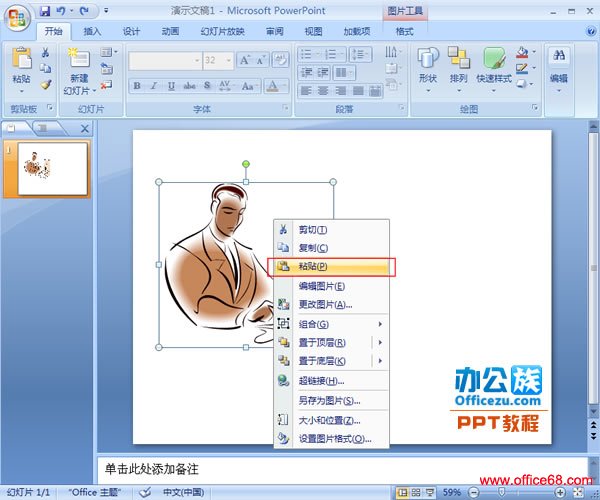600x500 pixels.
Task: Choose 复制(C) in the context menu
Action: tap(331, 248)
